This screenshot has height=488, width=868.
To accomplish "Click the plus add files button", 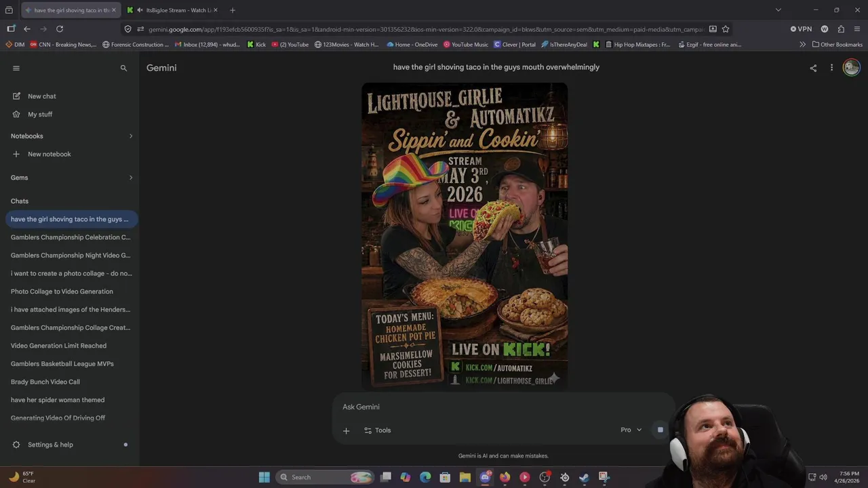I will coord(346,430).
